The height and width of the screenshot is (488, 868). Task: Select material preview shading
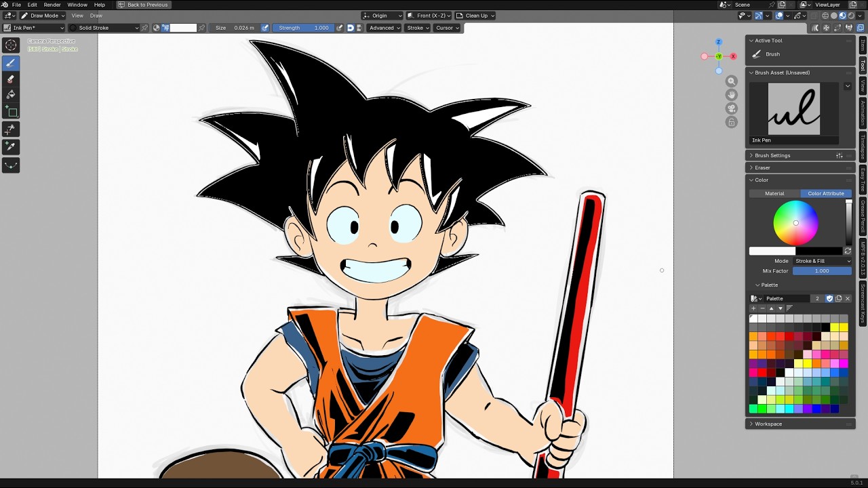[842, 16]
